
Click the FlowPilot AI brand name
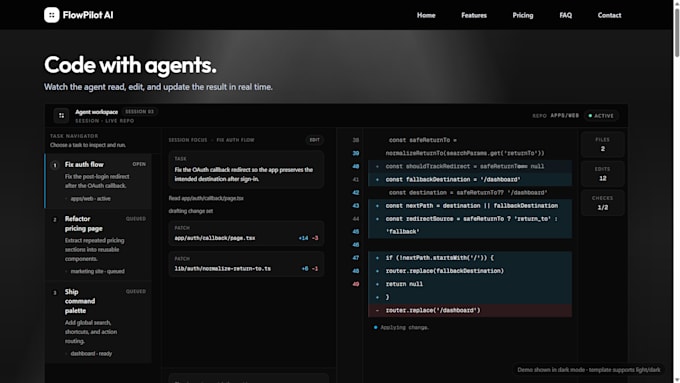[88, 15]
